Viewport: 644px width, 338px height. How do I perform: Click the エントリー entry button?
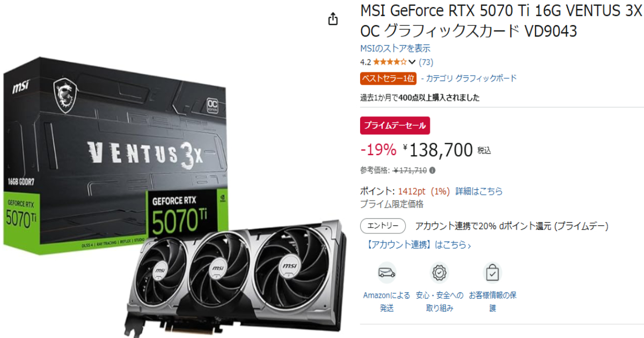click(x=383, y=226)
